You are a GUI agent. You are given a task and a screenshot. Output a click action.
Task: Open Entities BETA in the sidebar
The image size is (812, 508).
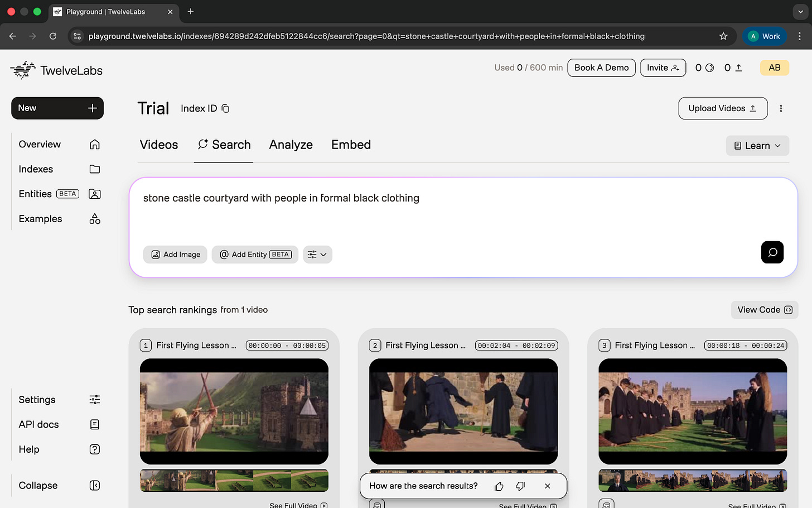59,194
